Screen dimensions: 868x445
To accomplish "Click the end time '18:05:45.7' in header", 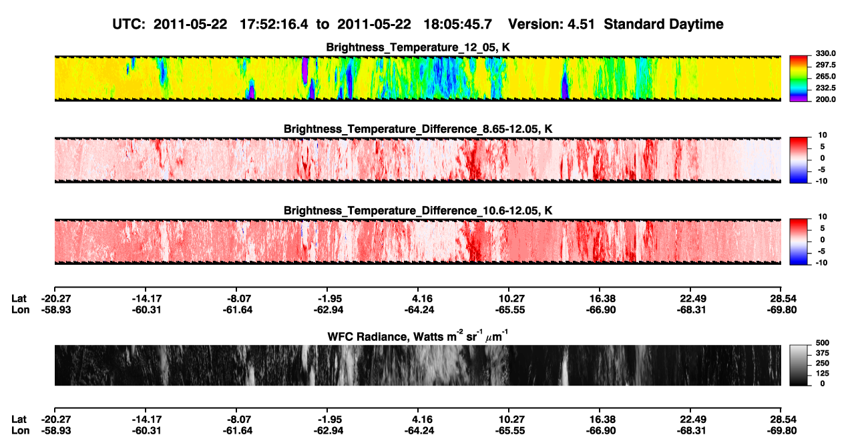I will point(458,25).
